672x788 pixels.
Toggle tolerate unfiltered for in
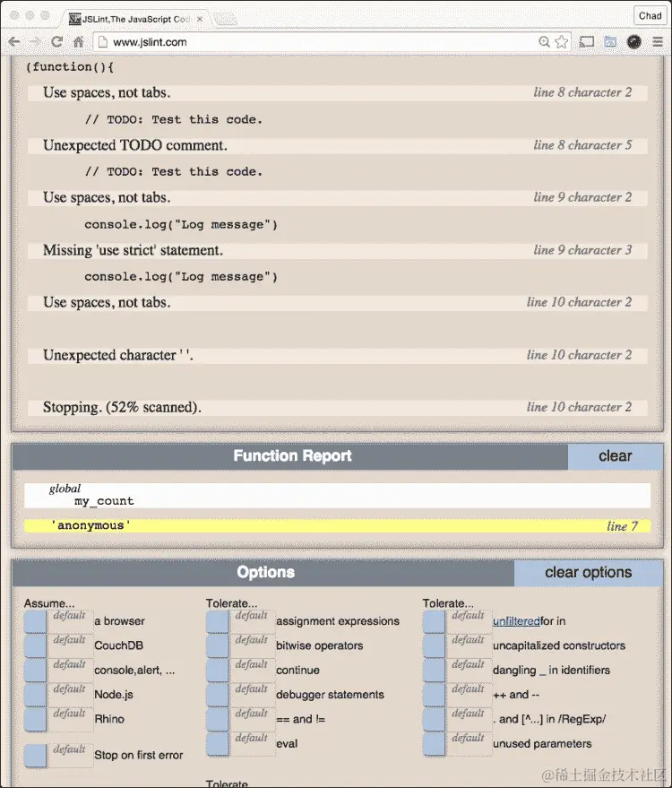point(434,622)
